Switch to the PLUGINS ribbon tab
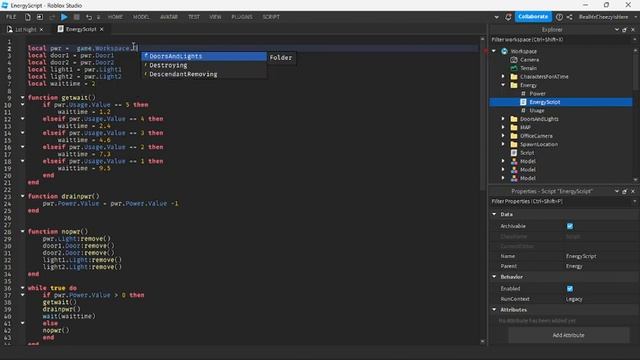This screenshot has height=360, width=640. 242,17
